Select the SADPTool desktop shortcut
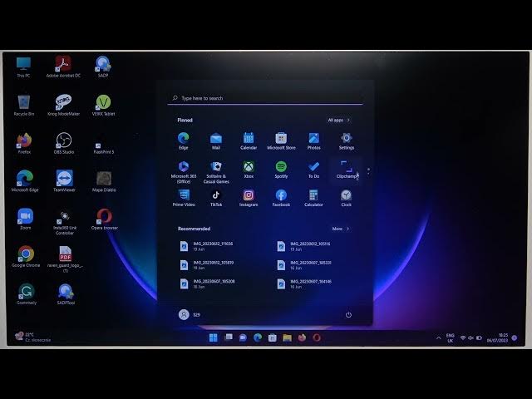The width and height of the screenshot is (532, 399). tap(66, 293)
